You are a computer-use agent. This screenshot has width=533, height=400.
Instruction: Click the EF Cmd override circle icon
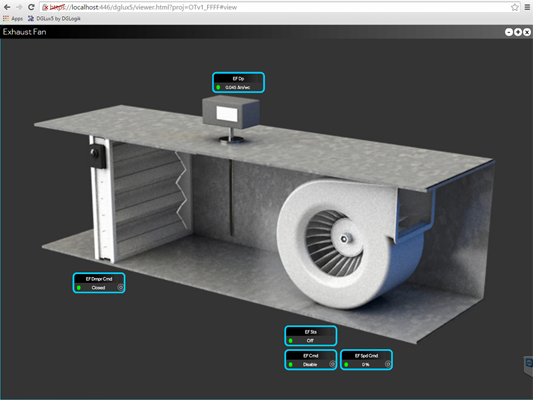tap(332, 364)
